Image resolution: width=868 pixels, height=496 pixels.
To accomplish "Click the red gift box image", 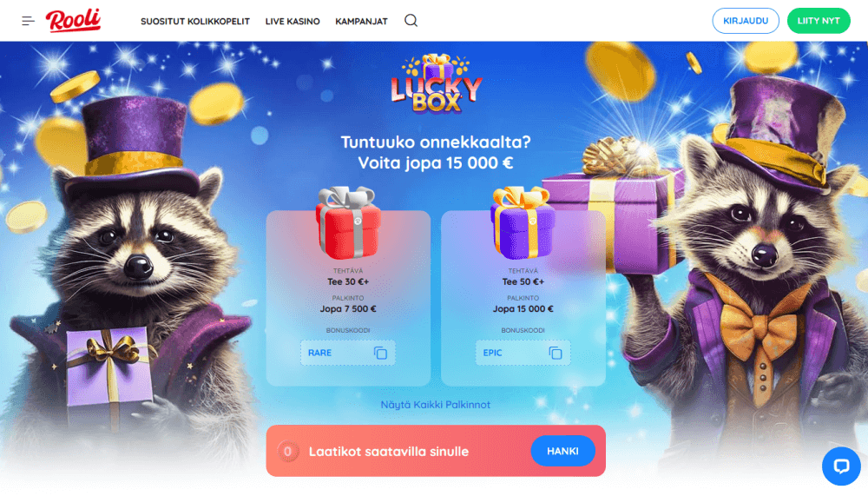I will [x=348, y=222].
